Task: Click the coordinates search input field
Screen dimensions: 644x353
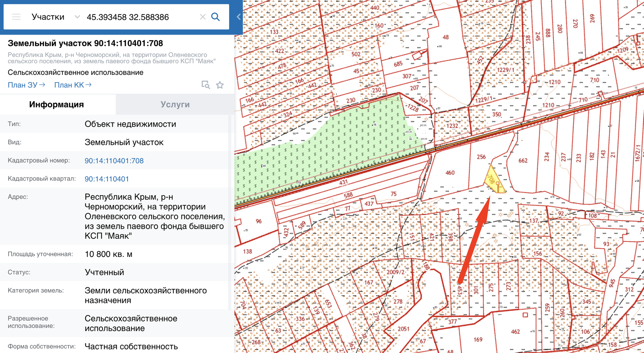Action: point(141,17)
